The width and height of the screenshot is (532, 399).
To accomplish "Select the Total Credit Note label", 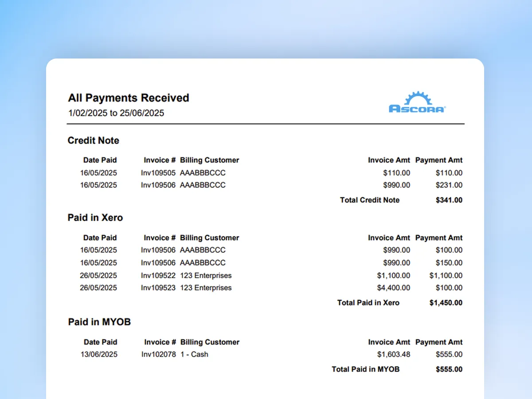I will pyautogui.click(x=370, y=200).
